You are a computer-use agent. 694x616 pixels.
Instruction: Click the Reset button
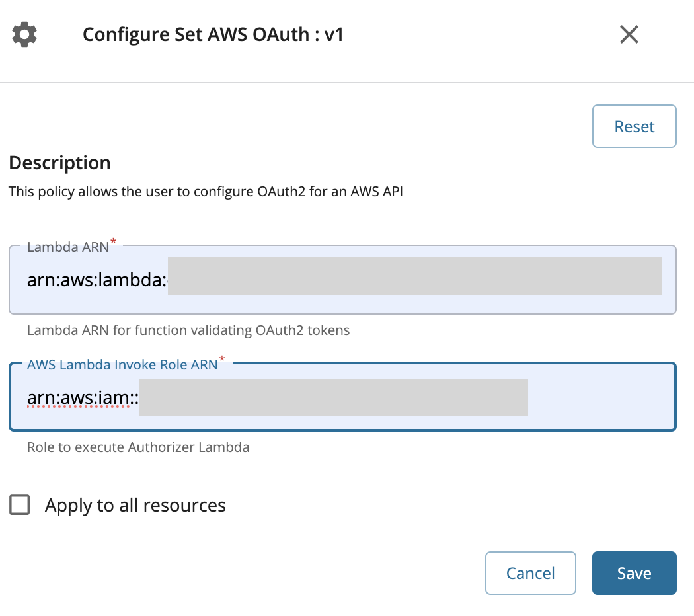635,126
